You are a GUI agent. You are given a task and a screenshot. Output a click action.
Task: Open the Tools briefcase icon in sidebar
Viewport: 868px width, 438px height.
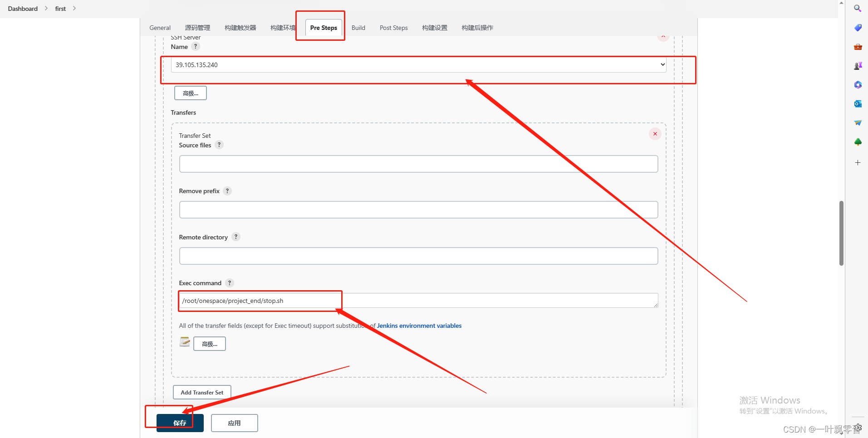858,47
